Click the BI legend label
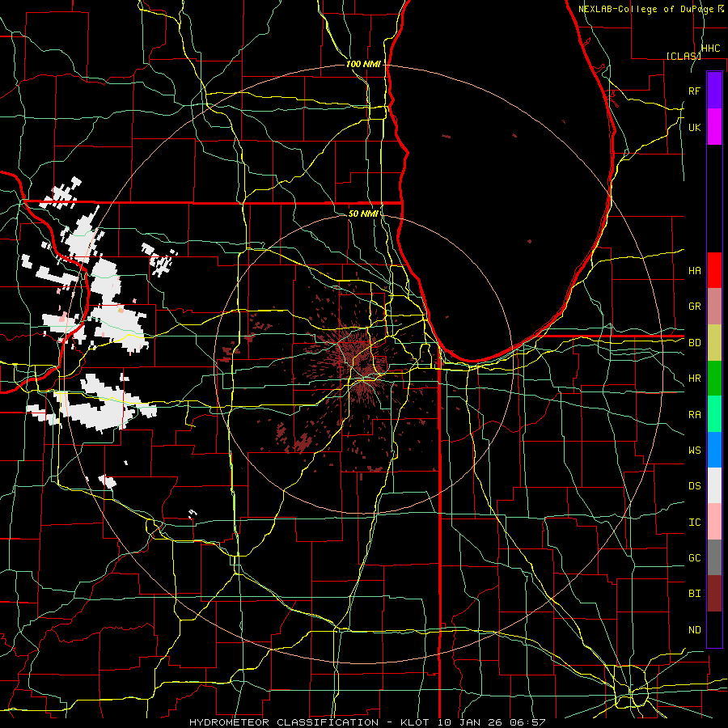This screenshot has width=728, height=728. [694, 594]
